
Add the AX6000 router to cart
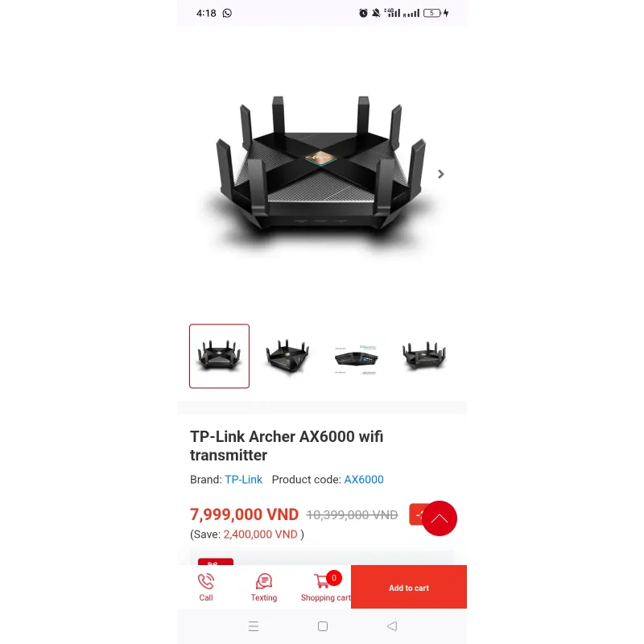click(x=409, y=587)
